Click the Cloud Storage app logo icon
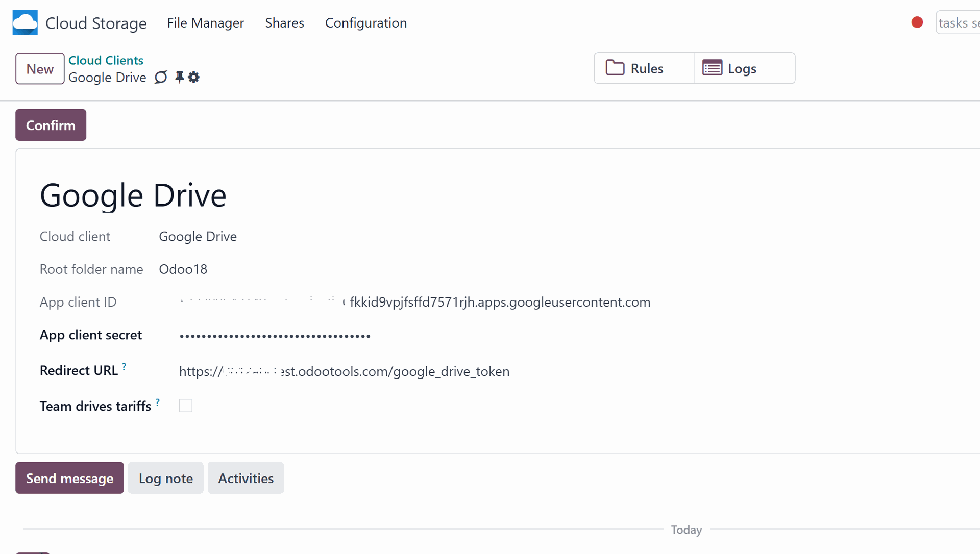980x554 pixels. 25,22
